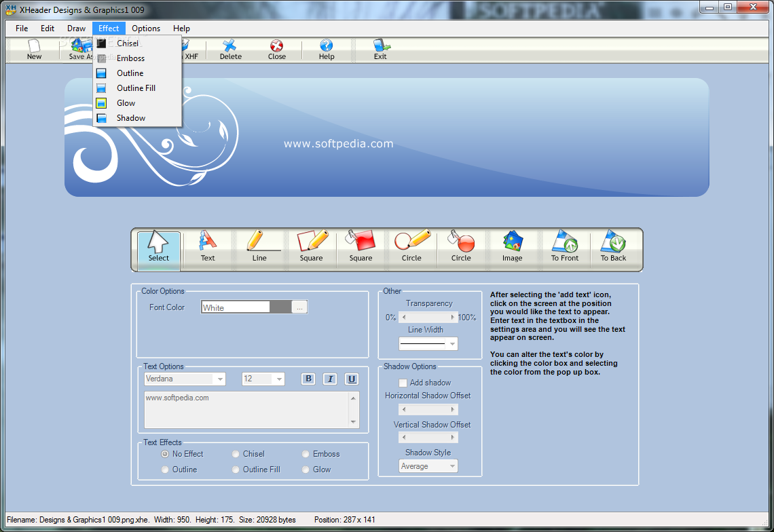Bring object To Front
Image resolution: width=774 pixels, height=532 pixels.
pos(565,247)
